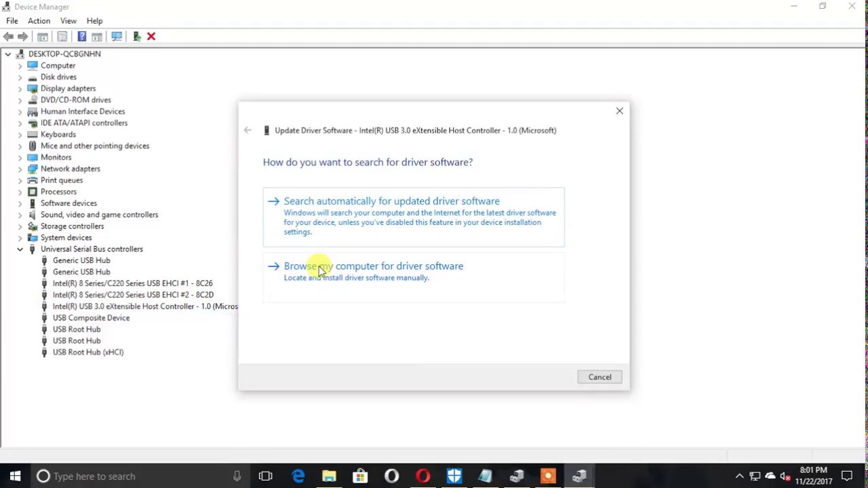Screen dimensions: 868x488
Task: Click the Storage controllers icon
Action: click(x=33, y=226)
